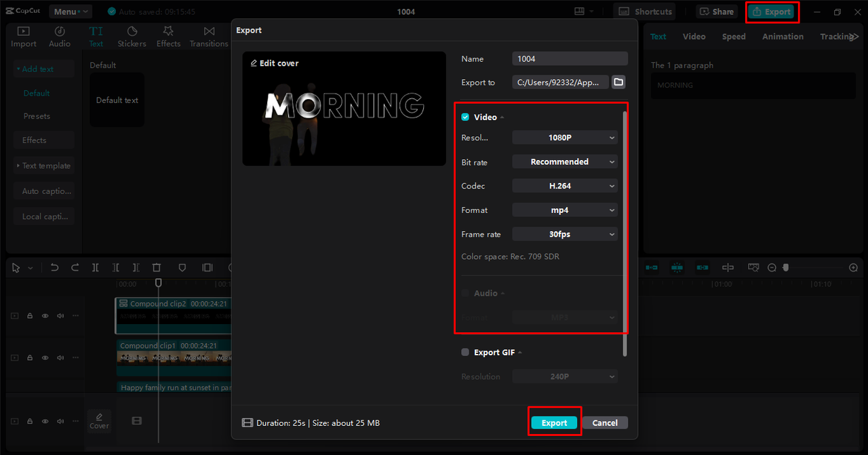The image size is (868, 455).
Task: Hide the Compound clip1 track with eye icon
Action: click(x=45, y=357)
